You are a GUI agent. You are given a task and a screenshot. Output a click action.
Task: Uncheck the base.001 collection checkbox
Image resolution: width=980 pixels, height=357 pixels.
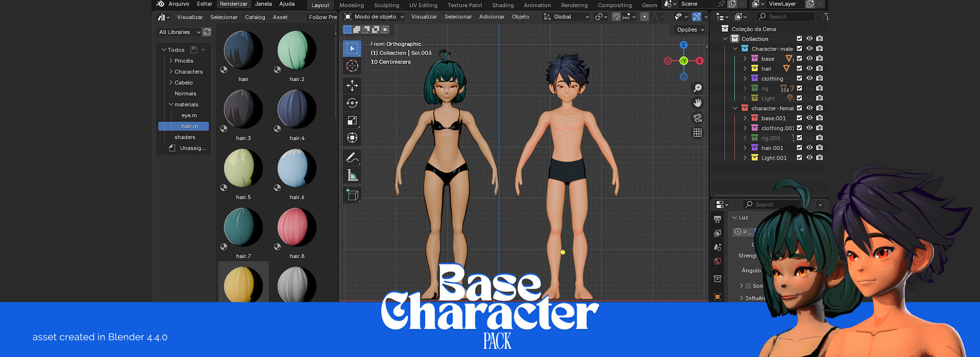799,118
